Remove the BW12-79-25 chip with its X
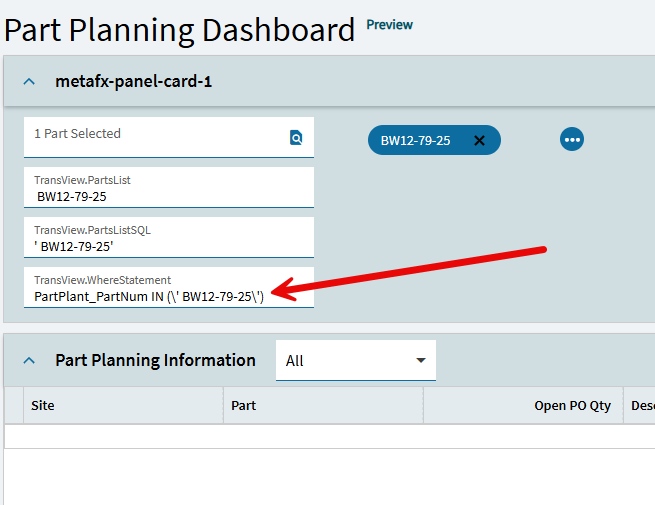The image size is (655, 505). (x=479, y=141)
